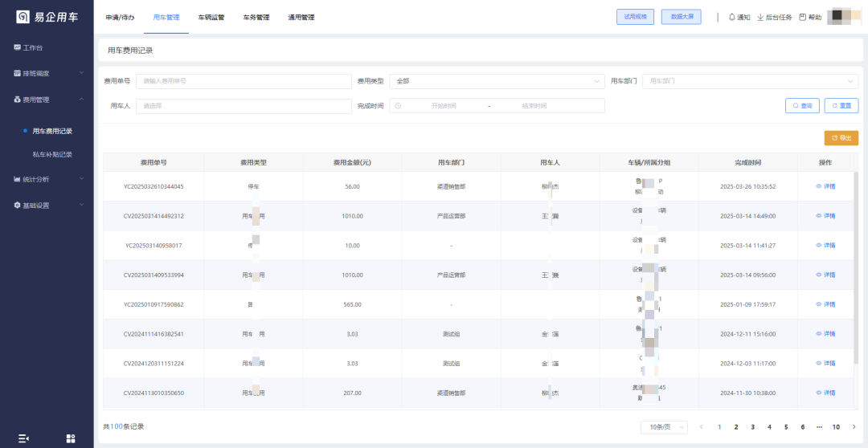Click the sidebar collapse icon at bottom left
The height and width of the screenshot is (448, 868).
point(23,438)
